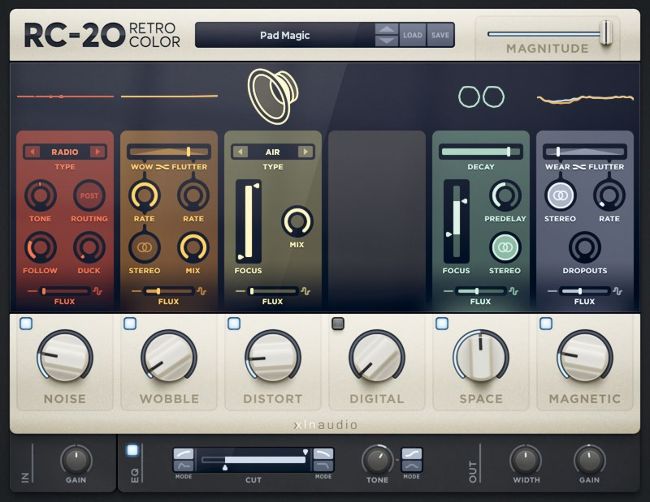Screen dimensions: 650x502
Task: Click the Stereo button in the Magnetic module
Action: click(560, 195)
